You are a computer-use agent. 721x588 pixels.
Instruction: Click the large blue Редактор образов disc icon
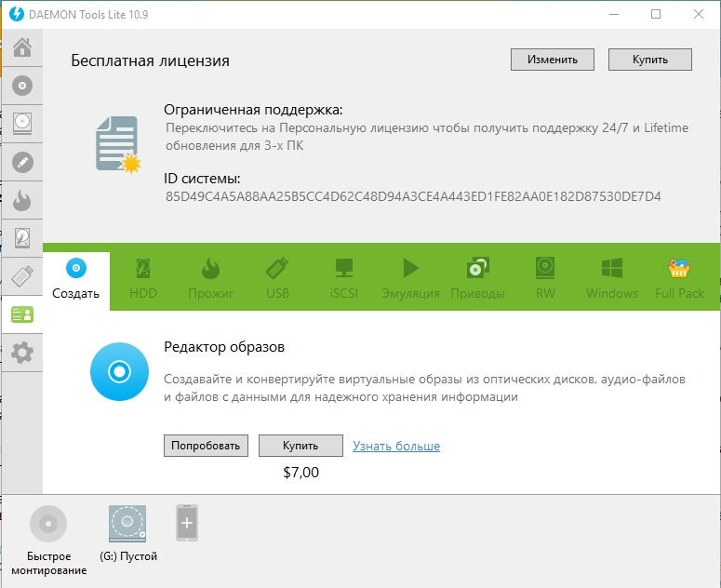[x=120, y=371]
